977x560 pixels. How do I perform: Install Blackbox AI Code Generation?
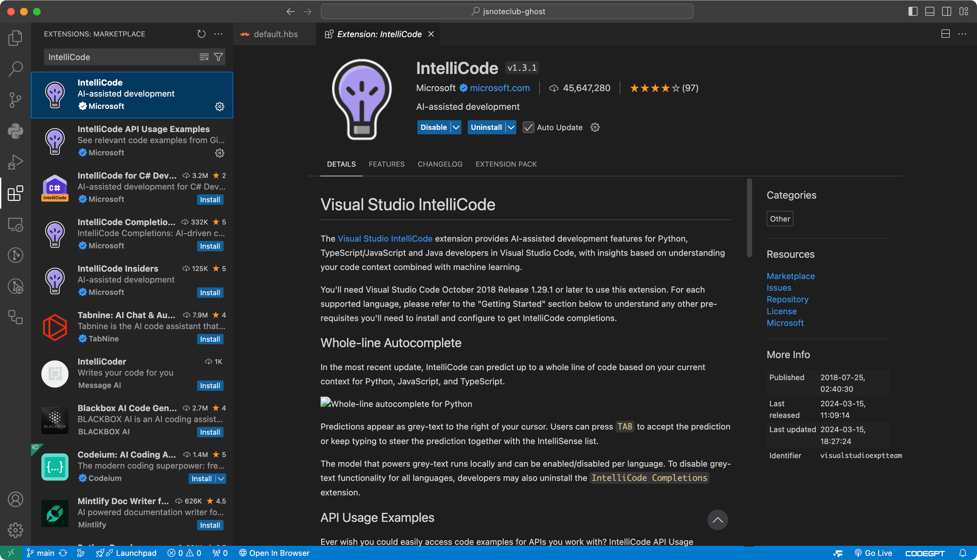(x=210, y=432)
